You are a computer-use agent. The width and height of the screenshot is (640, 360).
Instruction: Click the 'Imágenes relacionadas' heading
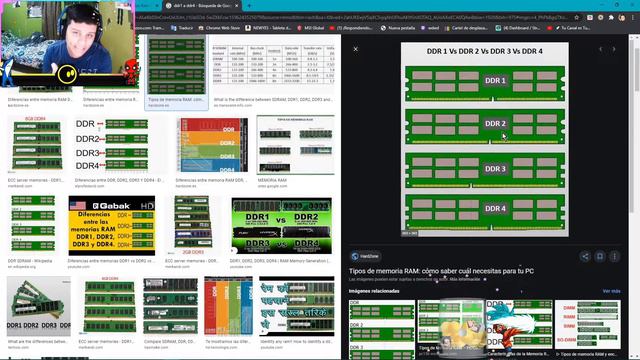pyautogui.click(x=374, y=291)
